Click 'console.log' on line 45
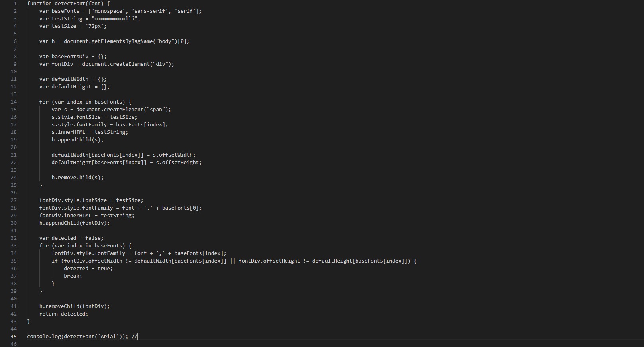The width and height of the screenshot is (644, 347). click(x=44, y=336)
